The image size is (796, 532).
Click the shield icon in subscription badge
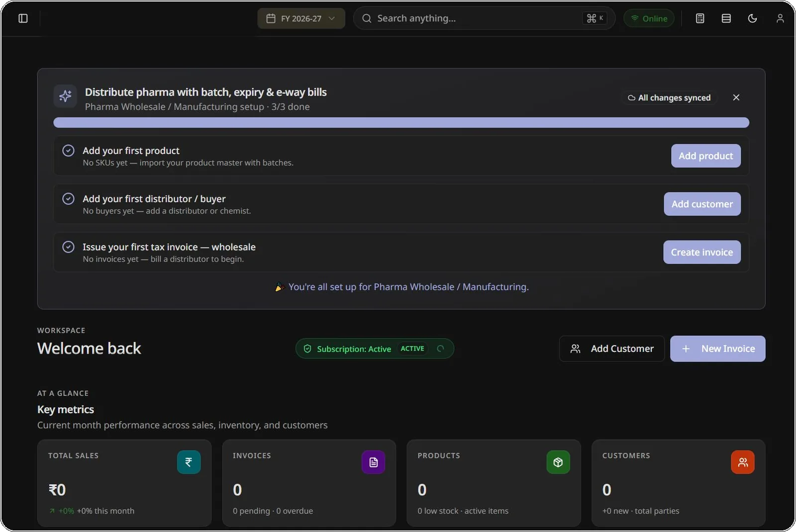[x=307, y=349]
